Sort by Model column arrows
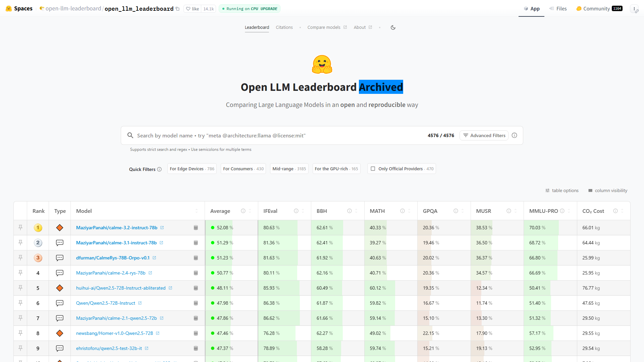 197,211
